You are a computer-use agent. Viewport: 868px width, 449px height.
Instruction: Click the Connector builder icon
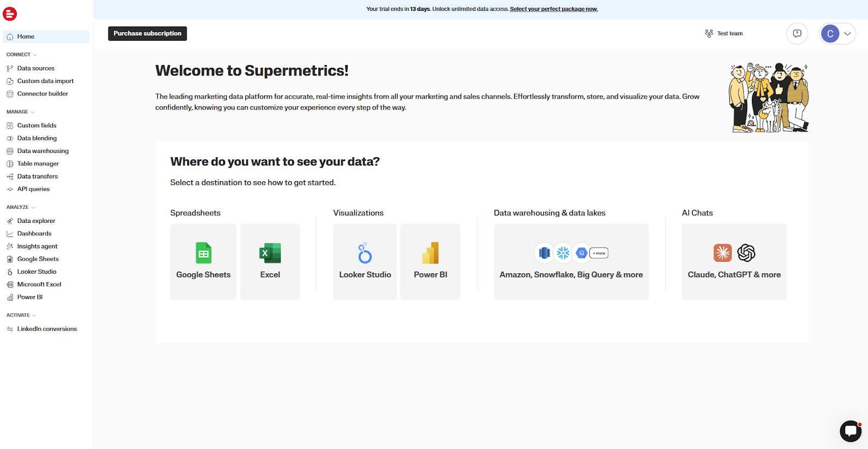click(x=10, y=94)
